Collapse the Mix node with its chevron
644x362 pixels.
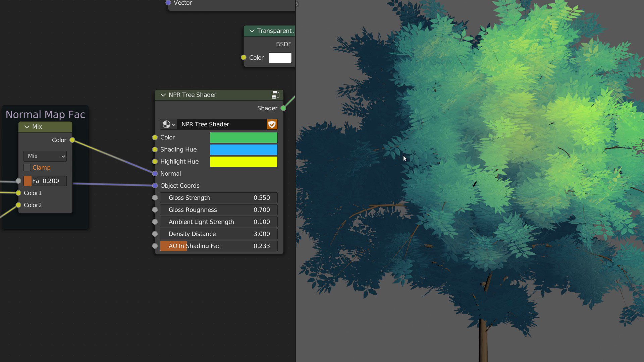pyautogui.click(x=27, y=127)
